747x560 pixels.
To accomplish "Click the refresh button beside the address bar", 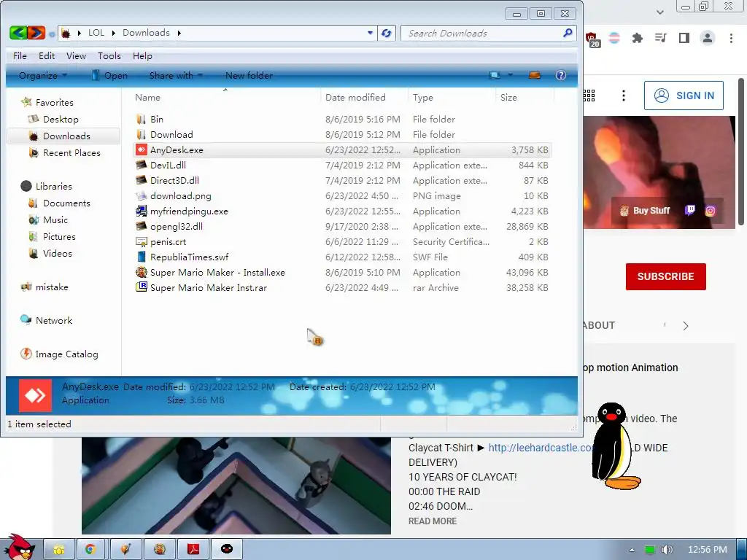I will (x=387, y=33).
